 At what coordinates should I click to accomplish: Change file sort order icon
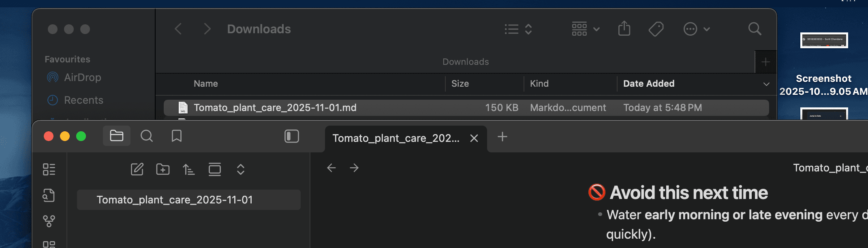(189, 169)
